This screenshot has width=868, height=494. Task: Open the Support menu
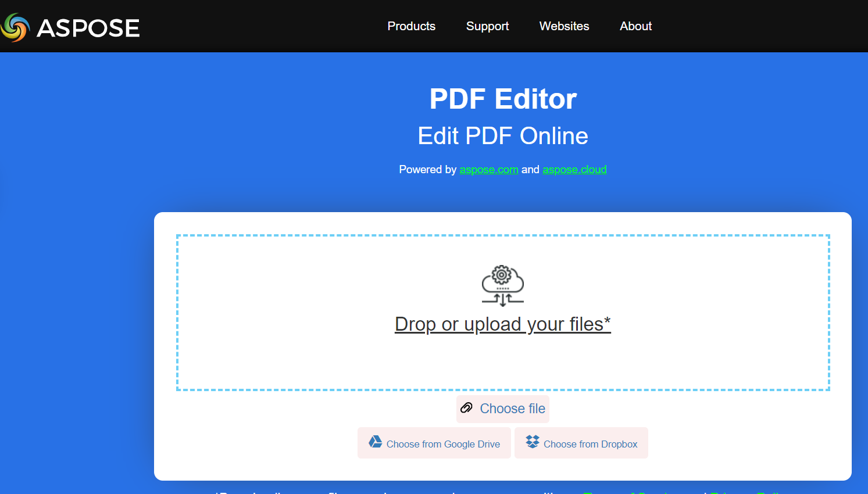(x=487, y=26)
